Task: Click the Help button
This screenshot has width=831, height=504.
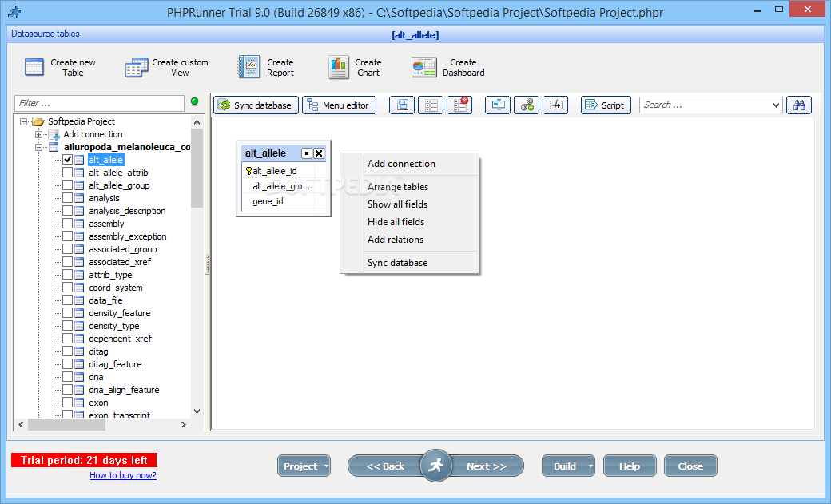Action: (630, 466)
